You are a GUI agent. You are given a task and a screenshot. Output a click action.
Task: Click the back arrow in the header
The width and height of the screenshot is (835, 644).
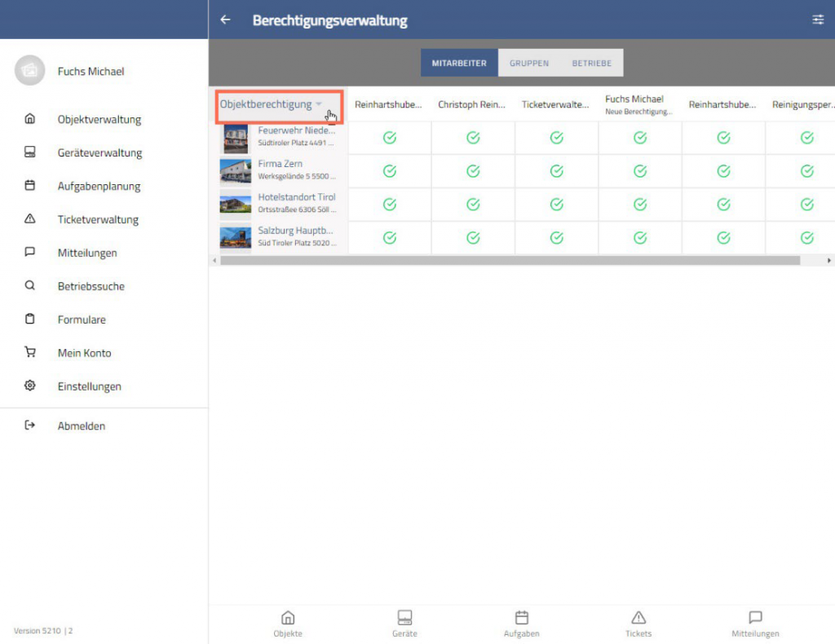[226, 20]
